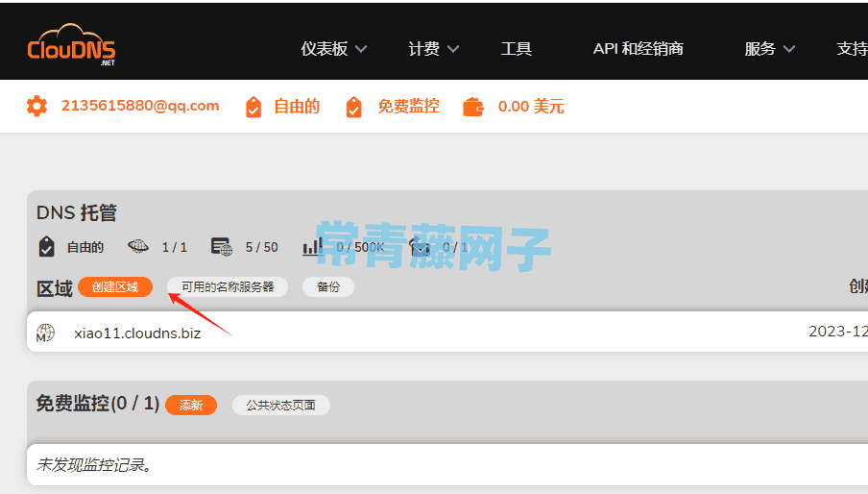Viewport: 868px width, 494px height.
Task: Click the 5 / 50 records count
Action: (x=262, y=247)
